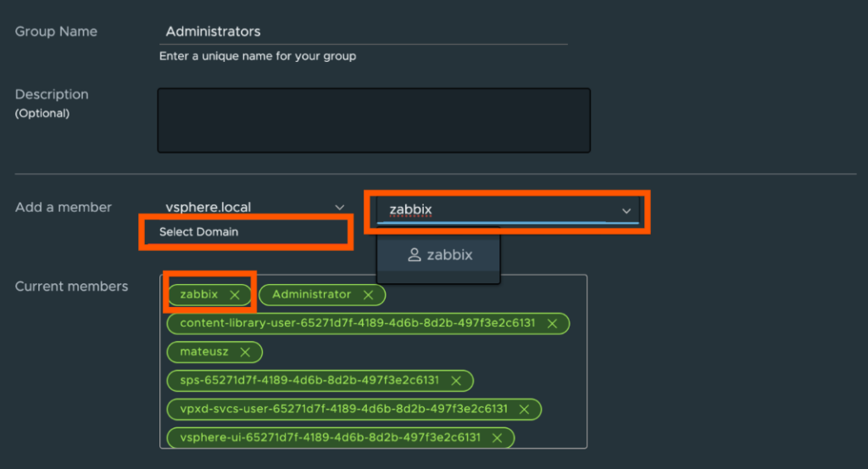Remove vpxd-svcs-user member via X icon
Image resolution: width=868 pixels, height=469 pixels.
[x=524, y=410]
